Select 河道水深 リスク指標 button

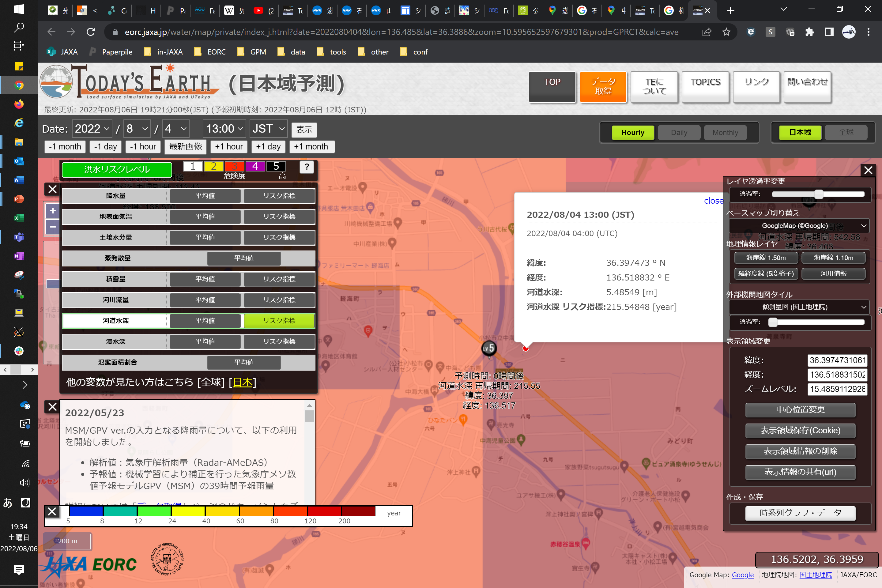[x=279, y=321]
